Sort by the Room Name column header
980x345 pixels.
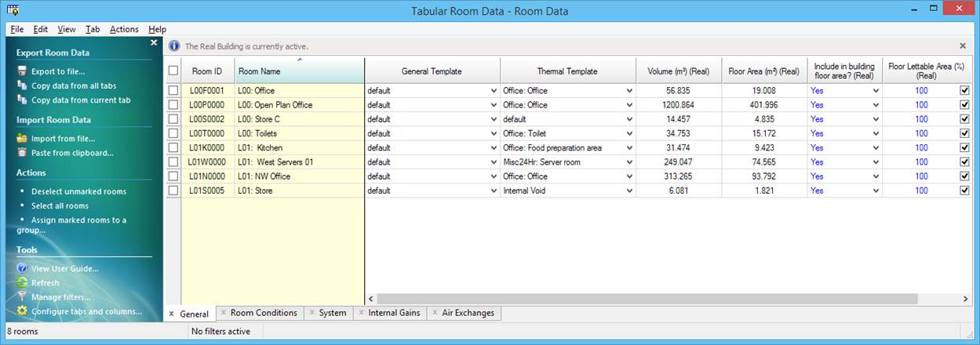tap(300, 71)
